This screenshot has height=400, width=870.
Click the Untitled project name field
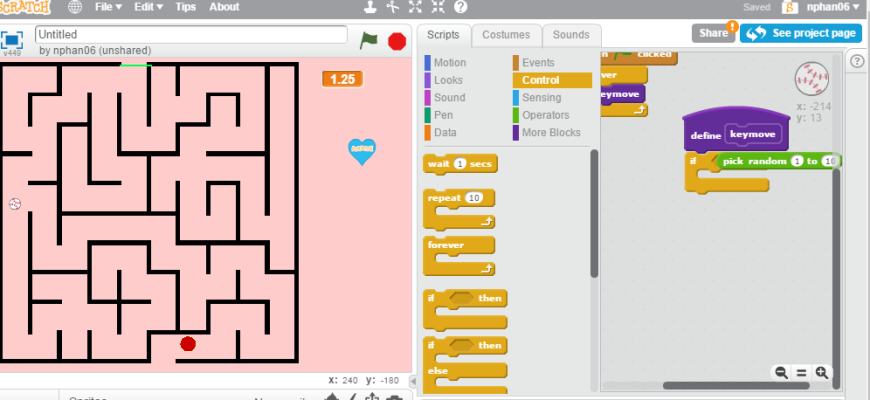click(x=190, y=33)
